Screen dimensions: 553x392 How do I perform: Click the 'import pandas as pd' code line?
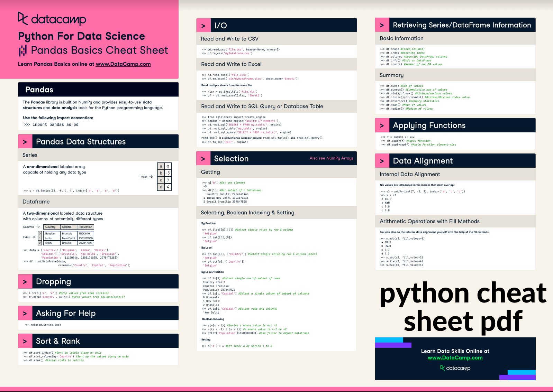(51, 124)
